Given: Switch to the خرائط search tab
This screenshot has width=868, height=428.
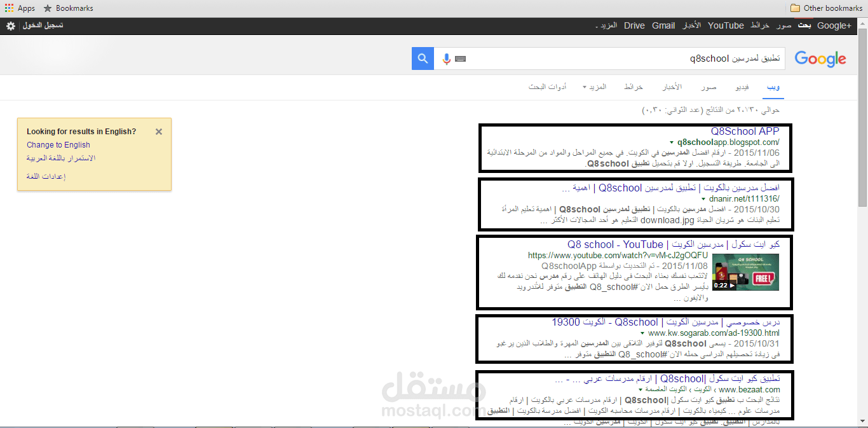Looking at the screenshot, I should [x=634, y=86].
